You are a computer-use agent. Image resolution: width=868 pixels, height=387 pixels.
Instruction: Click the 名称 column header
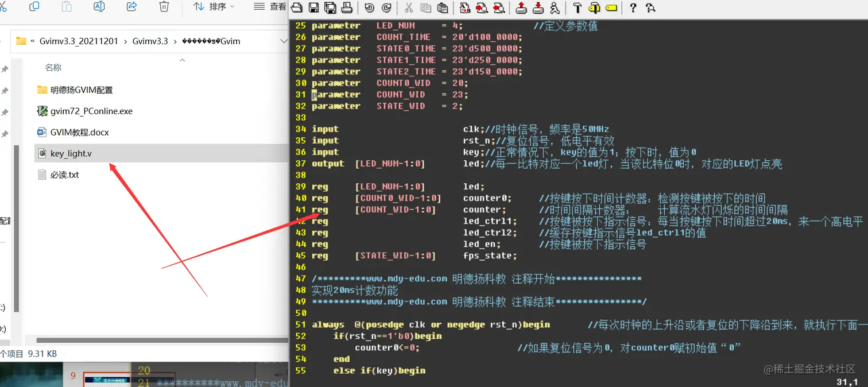[x=53, y=68]
